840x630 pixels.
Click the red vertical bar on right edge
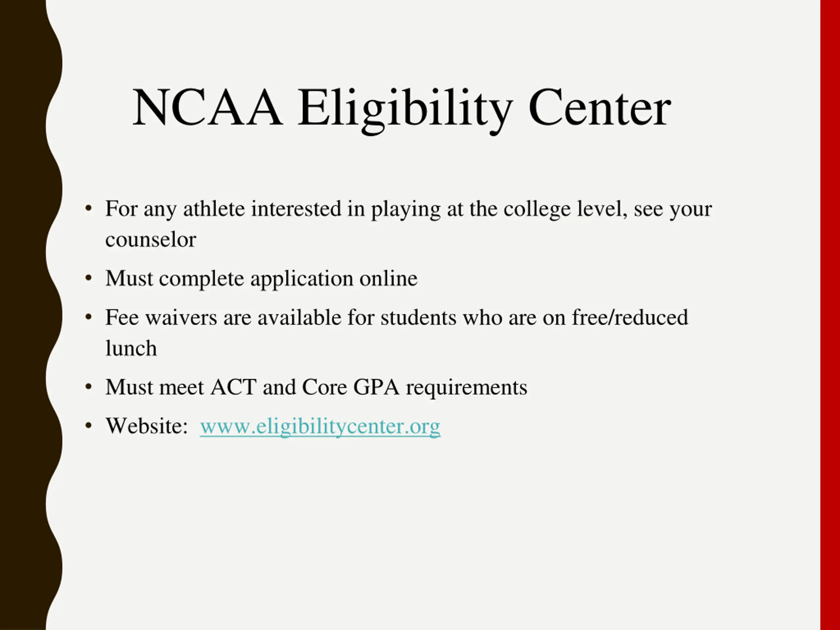click(x=830, y=315)
